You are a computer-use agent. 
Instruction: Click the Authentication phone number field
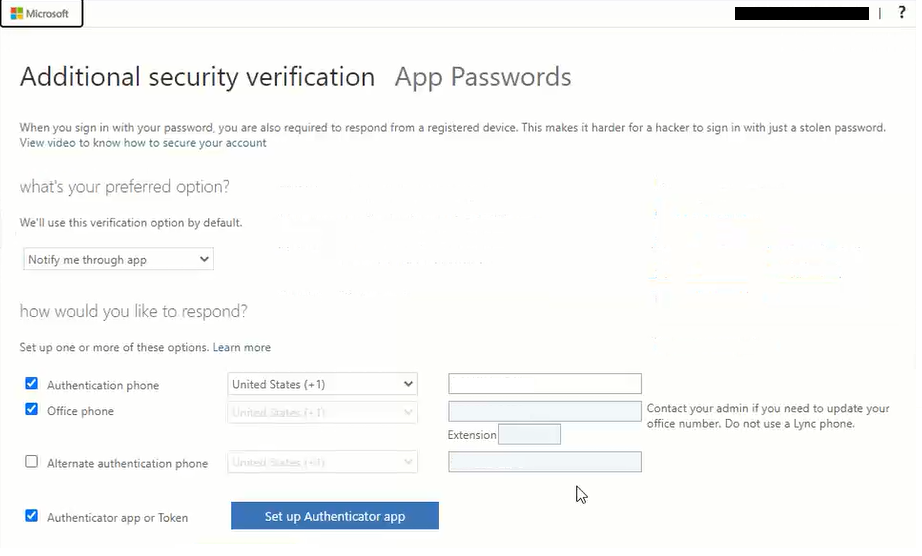(544, 384)
